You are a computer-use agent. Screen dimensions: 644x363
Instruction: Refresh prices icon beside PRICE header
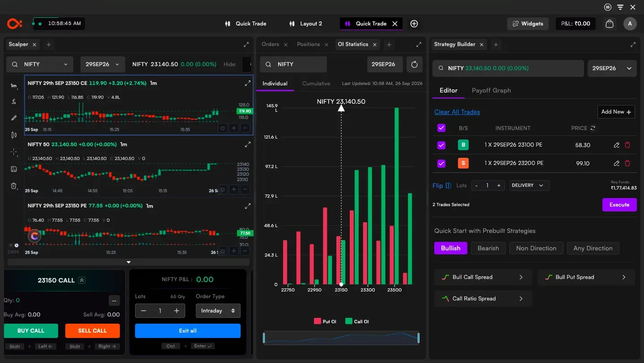(593, 128)
